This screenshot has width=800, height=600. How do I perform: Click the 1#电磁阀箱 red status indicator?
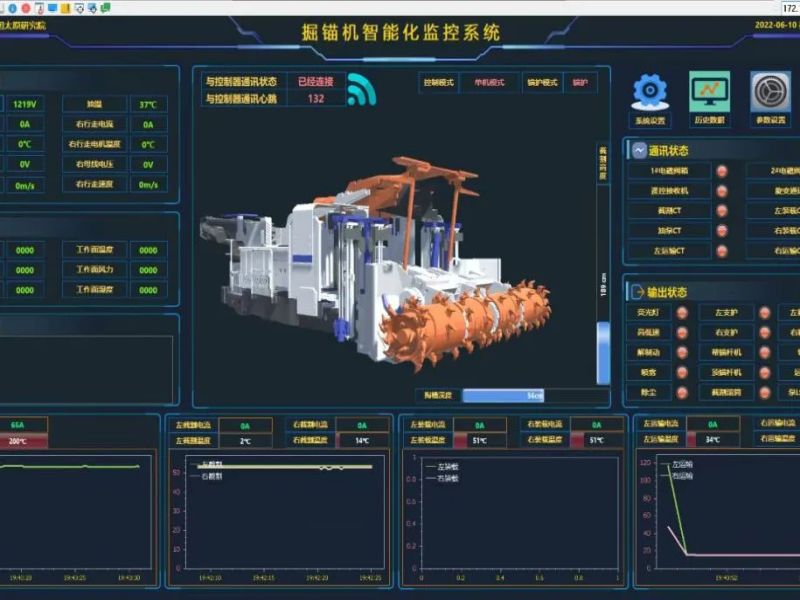pos(722,171)
